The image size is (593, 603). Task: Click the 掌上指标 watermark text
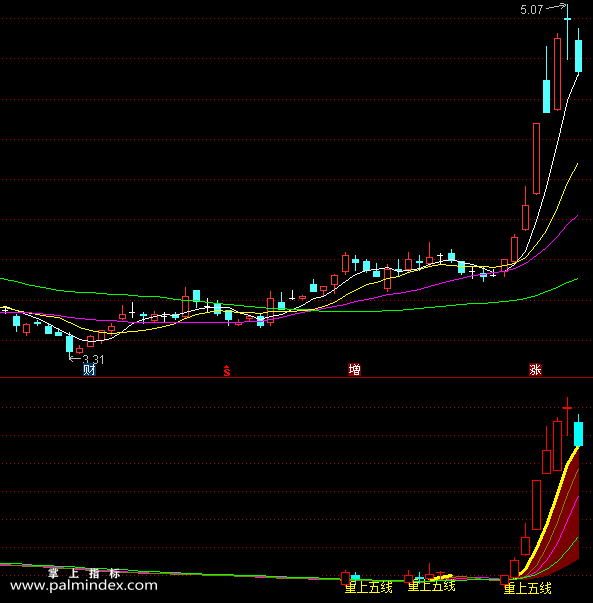pos(84,573)
